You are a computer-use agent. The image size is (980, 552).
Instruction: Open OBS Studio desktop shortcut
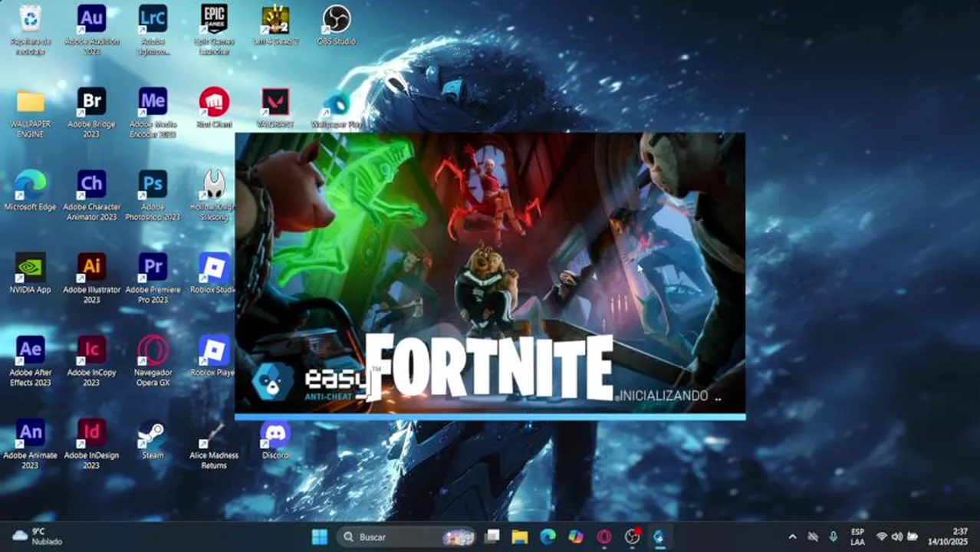point(337,25)
